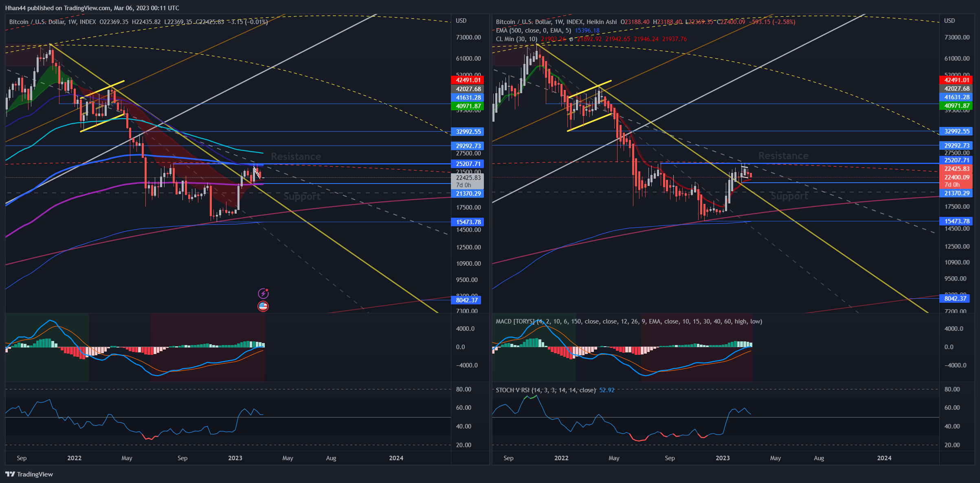
Task: Click the 2022 time axis label, left chart
Action: (74, 458)
